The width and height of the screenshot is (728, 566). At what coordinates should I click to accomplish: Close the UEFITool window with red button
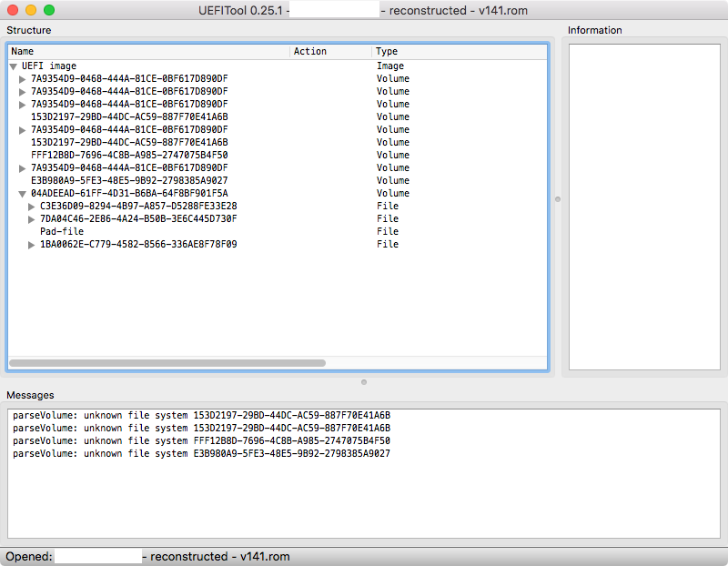13,10
